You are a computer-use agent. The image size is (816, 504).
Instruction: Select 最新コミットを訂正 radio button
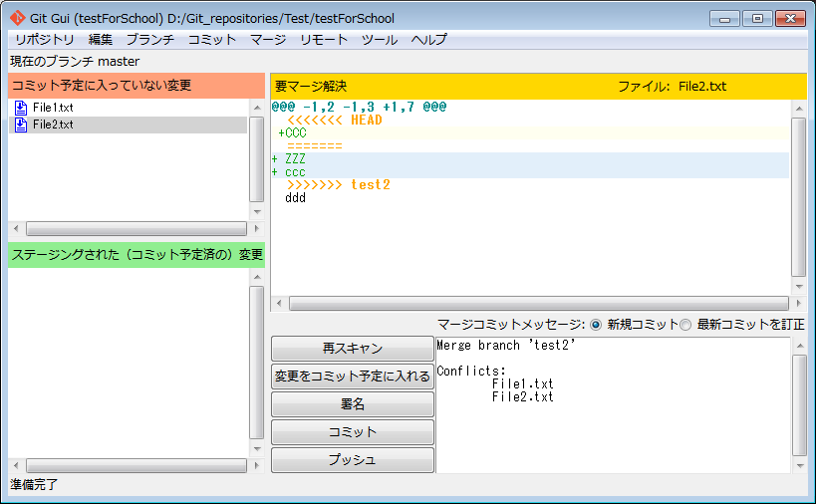tap(684, 325)
